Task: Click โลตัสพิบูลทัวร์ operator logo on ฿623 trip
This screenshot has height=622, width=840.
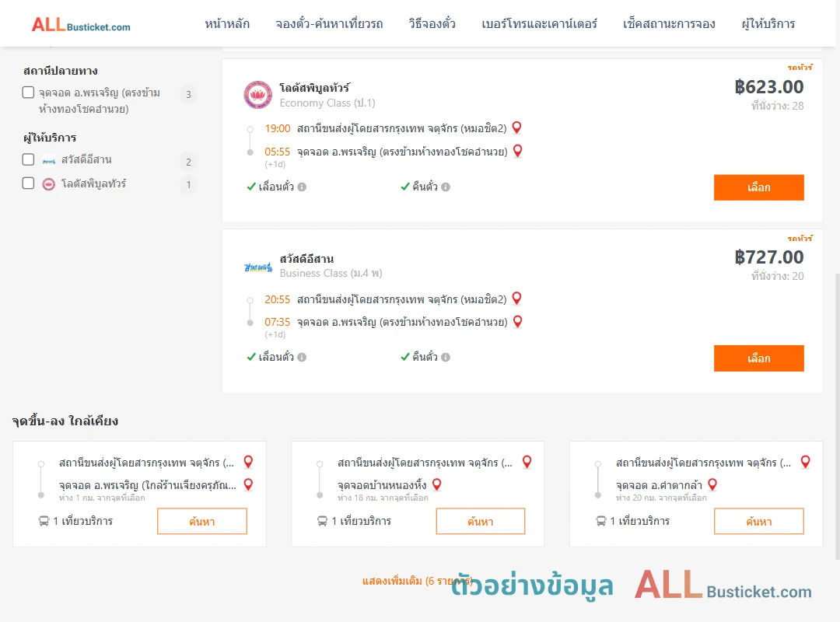Action: (x=257, y=95)
